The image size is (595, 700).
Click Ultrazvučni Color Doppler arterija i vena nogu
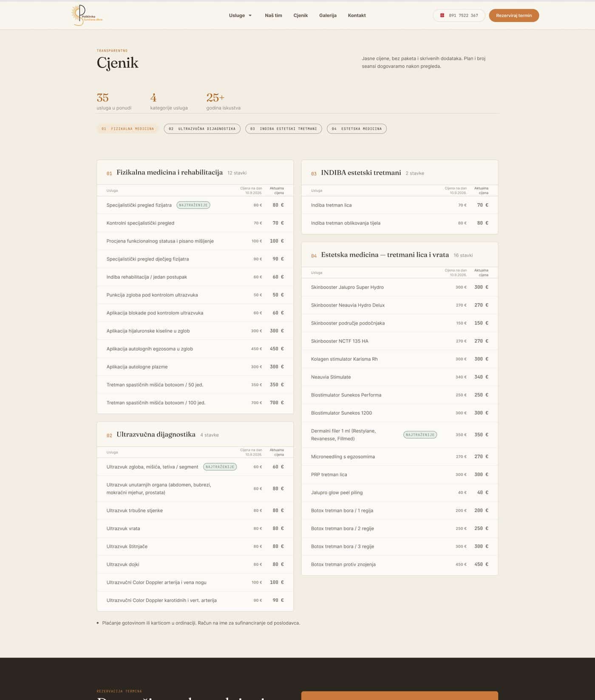(156, 582)
